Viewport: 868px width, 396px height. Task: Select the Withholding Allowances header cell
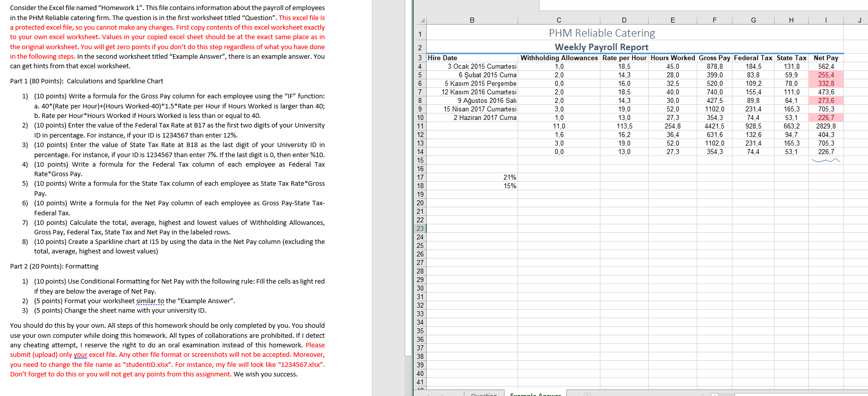[x=559, y=58]
